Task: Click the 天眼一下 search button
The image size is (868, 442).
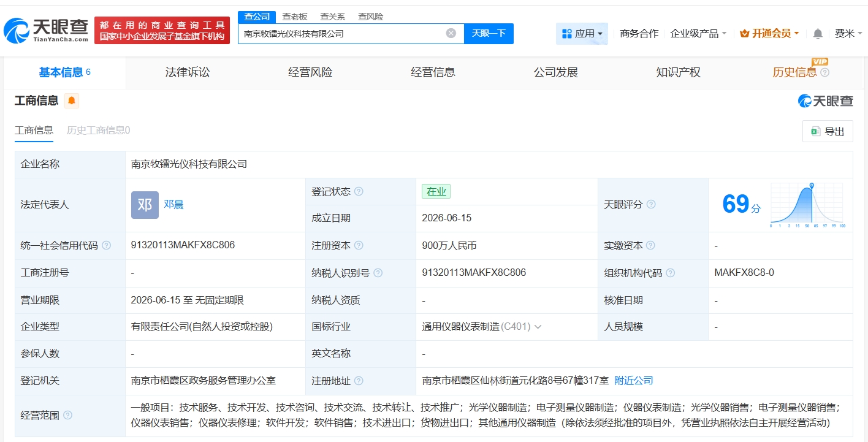Action: [489, 33]
